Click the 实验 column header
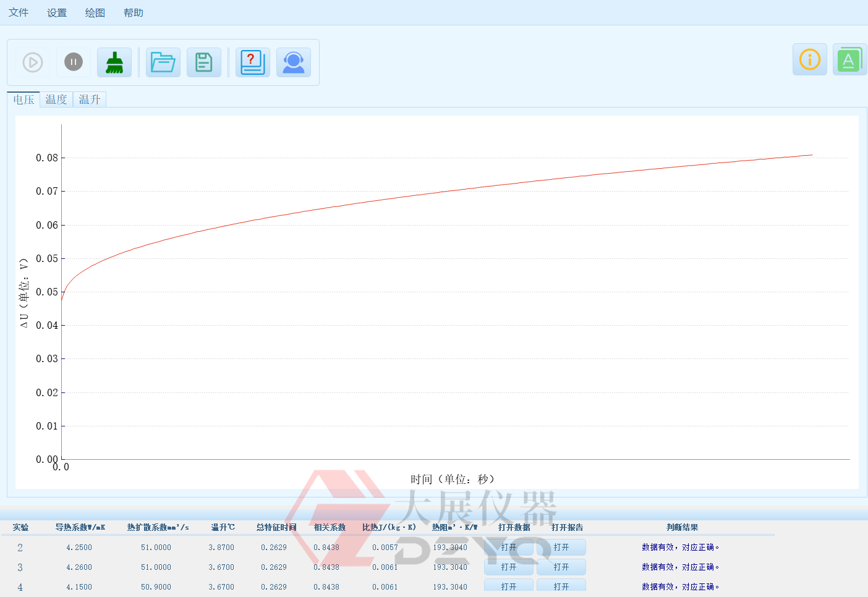Screen dimensions: 868x597 pos(20,527)
